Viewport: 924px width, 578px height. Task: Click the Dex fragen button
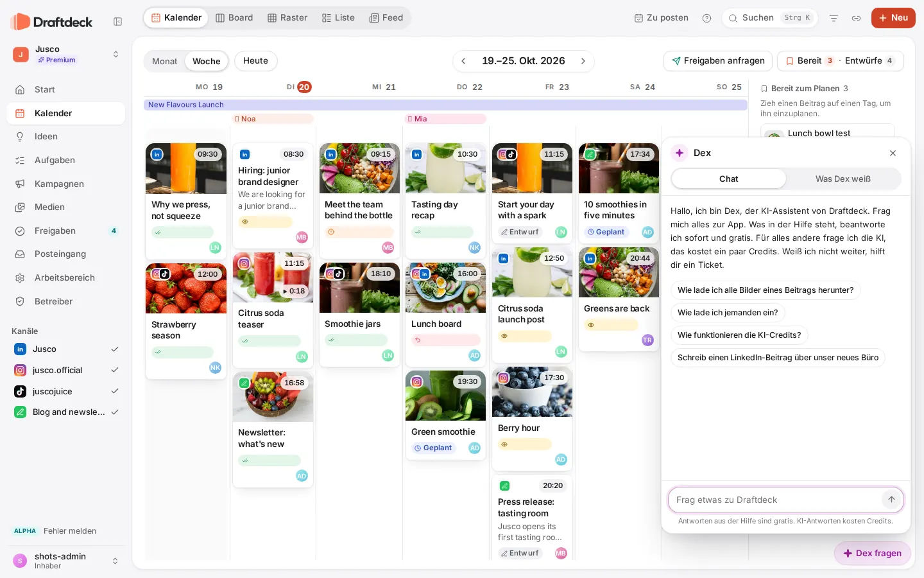873,554
